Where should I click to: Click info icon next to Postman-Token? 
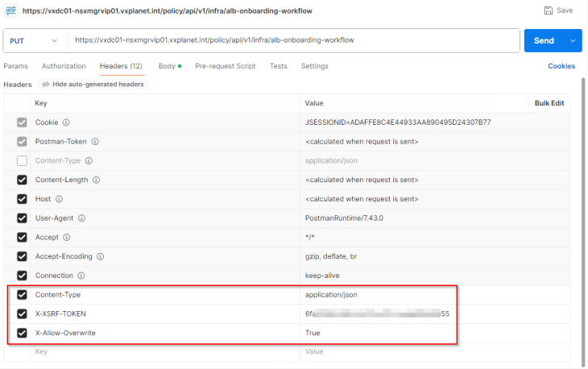[95, 142]
